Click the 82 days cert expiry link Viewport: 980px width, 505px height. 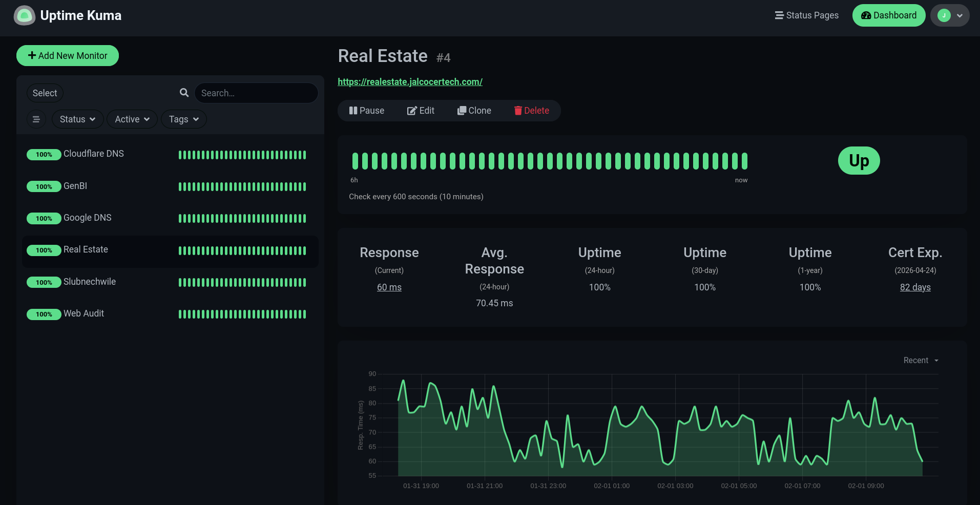coord(915,287)
